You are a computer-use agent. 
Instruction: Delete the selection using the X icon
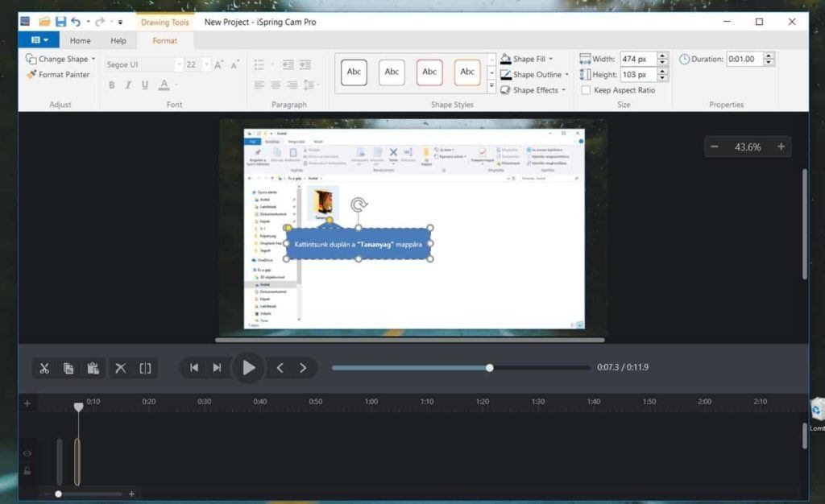pyautogui.click(x=120, y=368)
